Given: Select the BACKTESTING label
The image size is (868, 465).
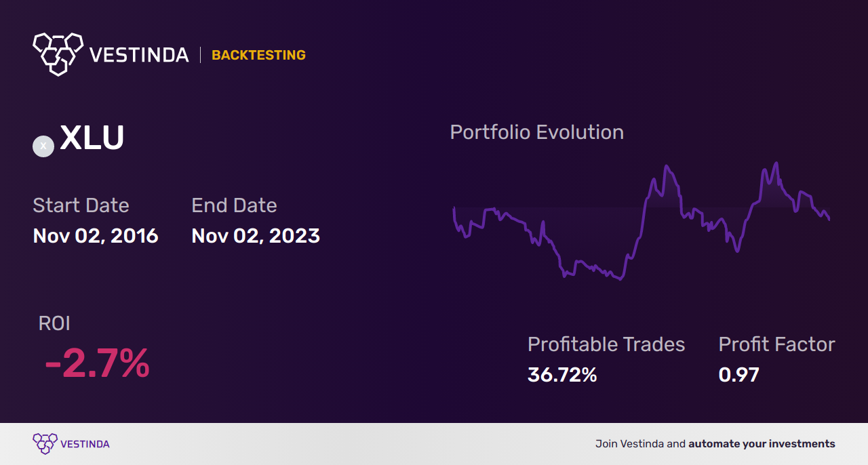Looking at the screenshot, I should pos(258,56).
